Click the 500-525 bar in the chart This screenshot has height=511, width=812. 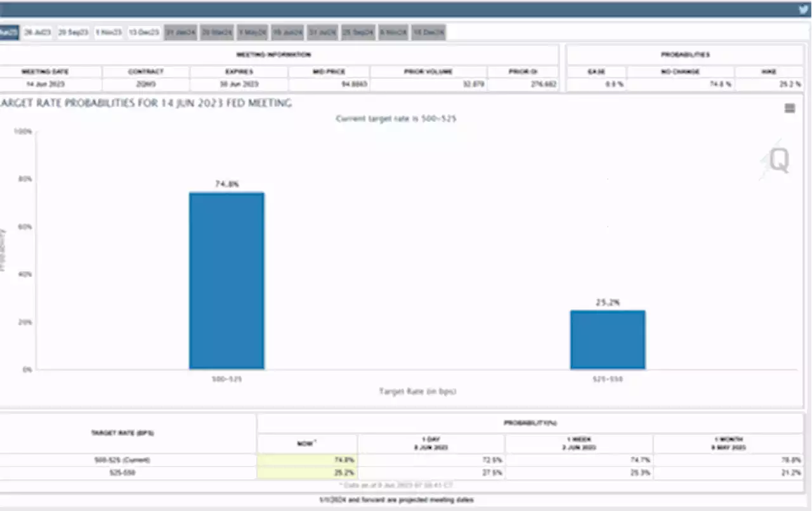(226, 281)
